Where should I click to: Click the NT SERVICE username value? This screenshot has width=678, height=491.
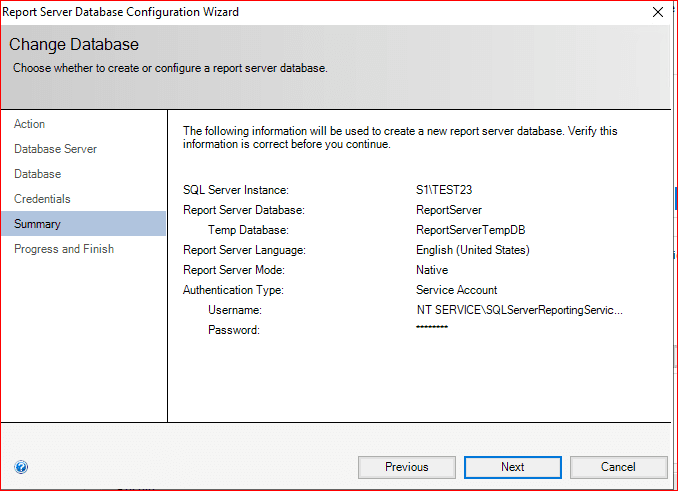pos(519,310)
